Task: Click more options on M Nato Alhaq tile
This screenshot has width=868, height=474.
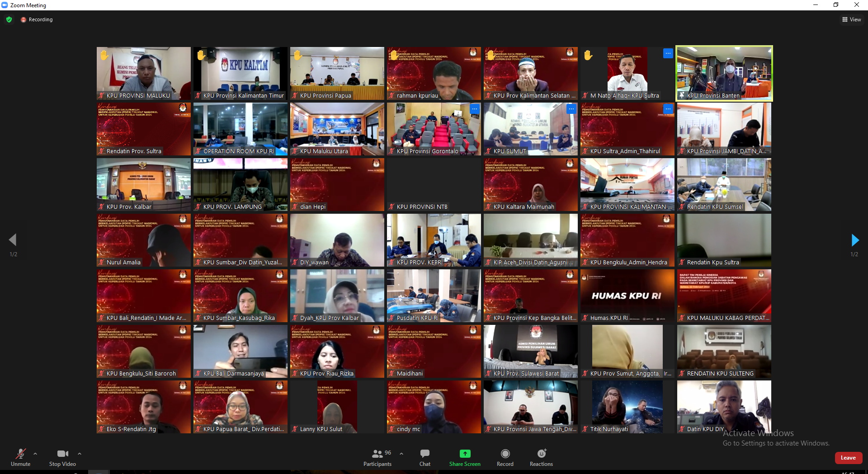Action: 668,53
